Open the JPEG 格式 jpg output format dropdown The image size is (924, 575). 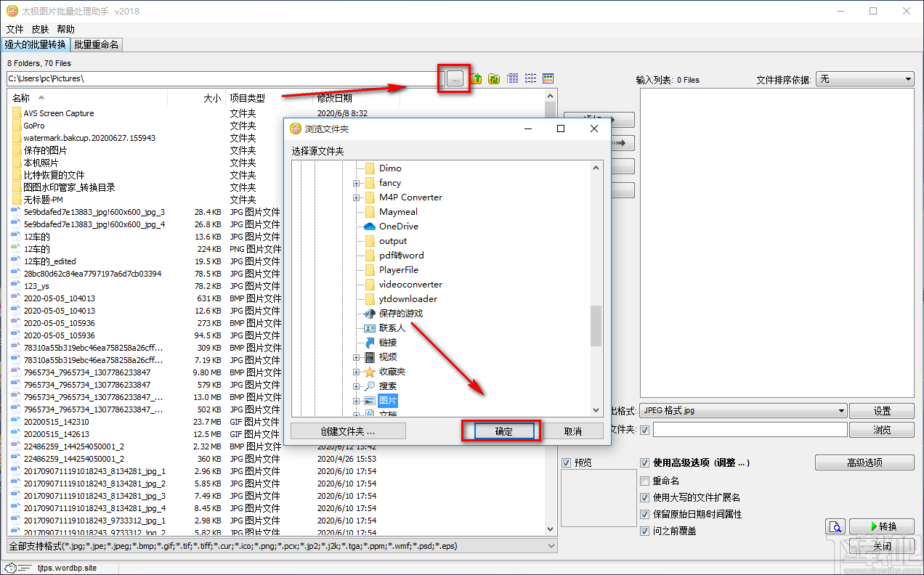pyautogui.click(x=743, y=411)
